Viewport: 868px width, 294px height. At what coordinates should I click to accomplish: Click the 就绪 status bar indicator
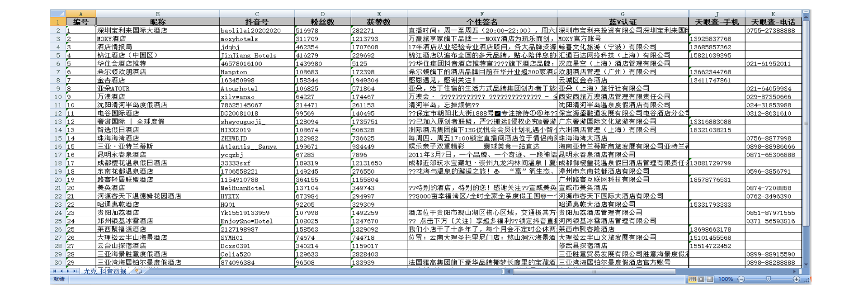tap(59, 279)
